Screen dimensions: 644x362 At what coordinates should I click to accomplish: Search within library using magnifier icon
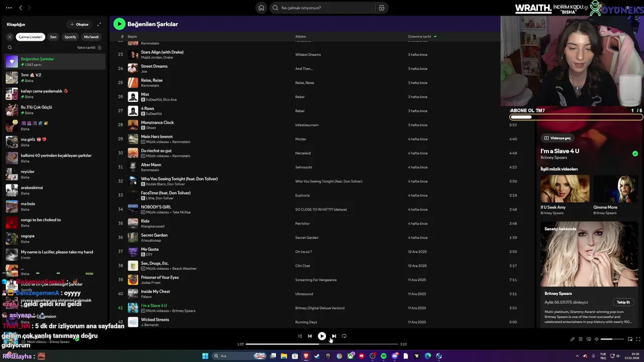[x=10, y=48]
